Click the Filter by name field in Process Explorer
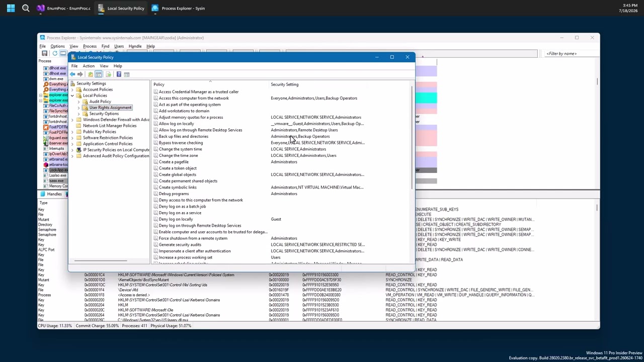Viewport: 644px width, 362px height. pyautogui.click(x=571, y=53)
